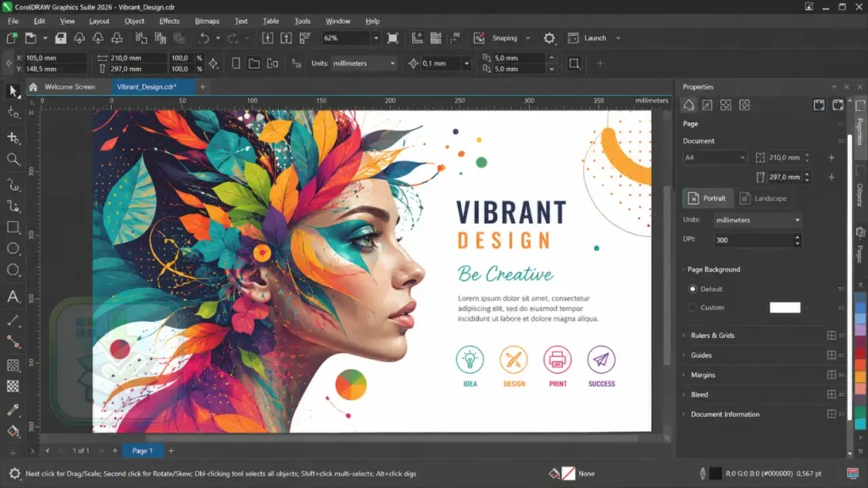Switch to the Welcome Screen tab
Image resolution: width=868 pixels, height=488 pixels.
pos(70,87)
